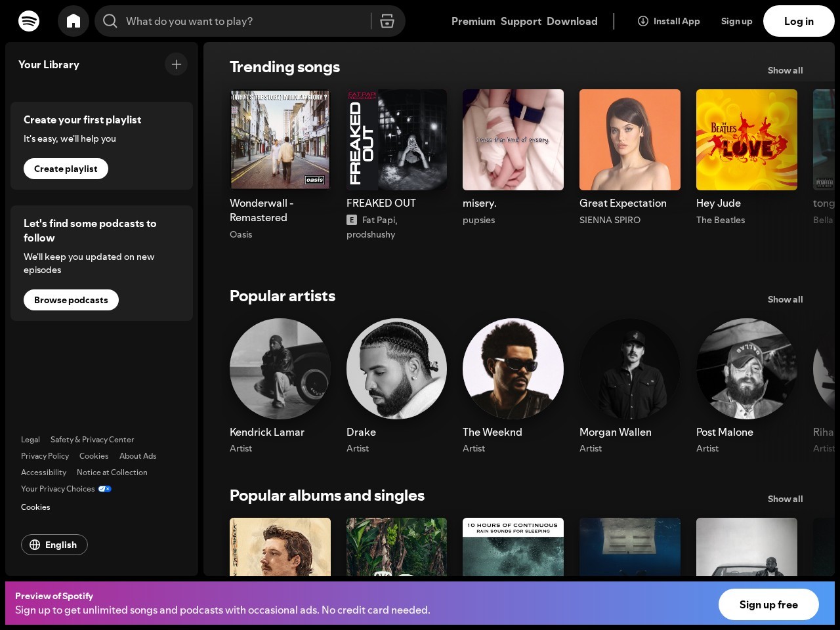The height and width of the screenshot is (630, 840).
Task: Open the Premium link
Action: (473, 21)
